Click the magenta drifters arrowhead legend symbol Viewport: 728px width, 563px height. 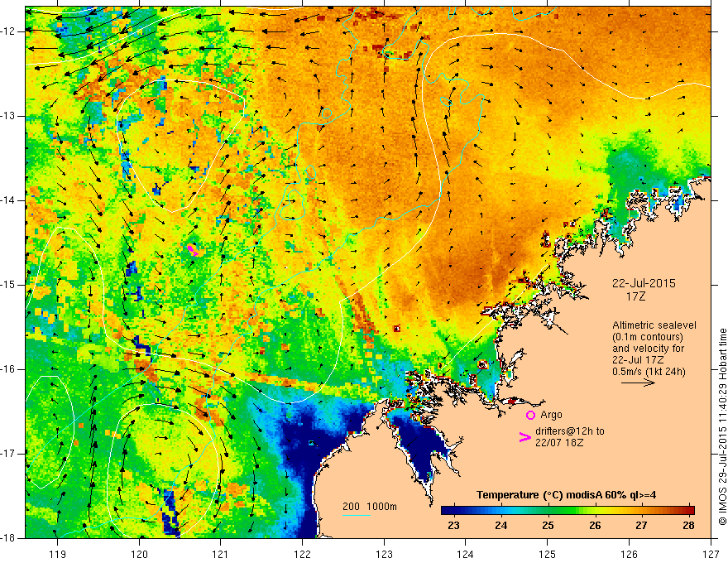[x=524, y=437]
